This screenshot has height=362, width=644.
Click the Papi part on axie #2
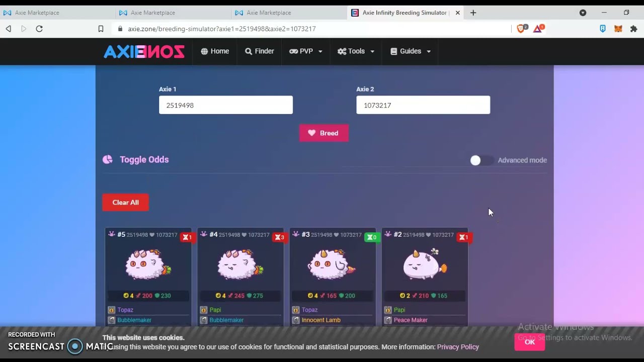point(399,310)
